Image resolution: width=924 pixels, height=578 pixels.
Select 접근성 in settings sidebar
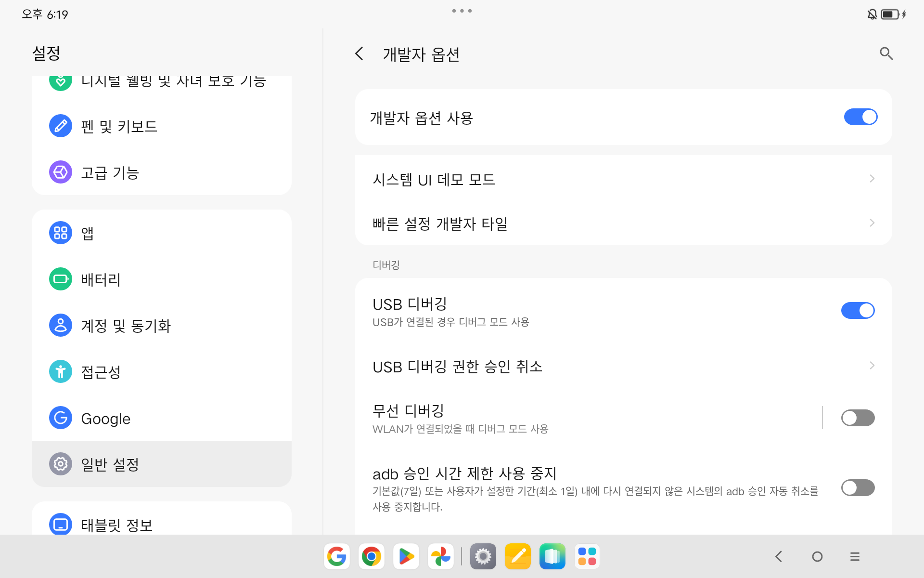[101, 372]
